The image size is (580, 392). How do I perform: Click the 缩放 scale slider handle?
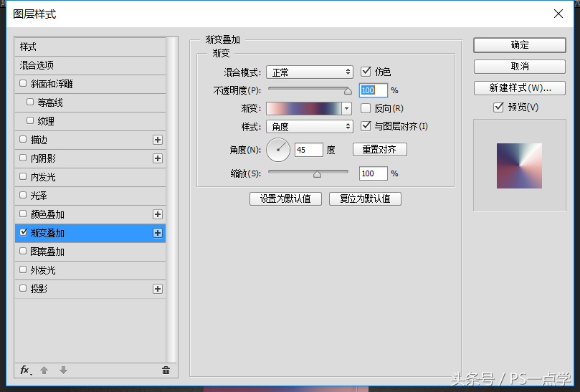click(x=317, y=174)
